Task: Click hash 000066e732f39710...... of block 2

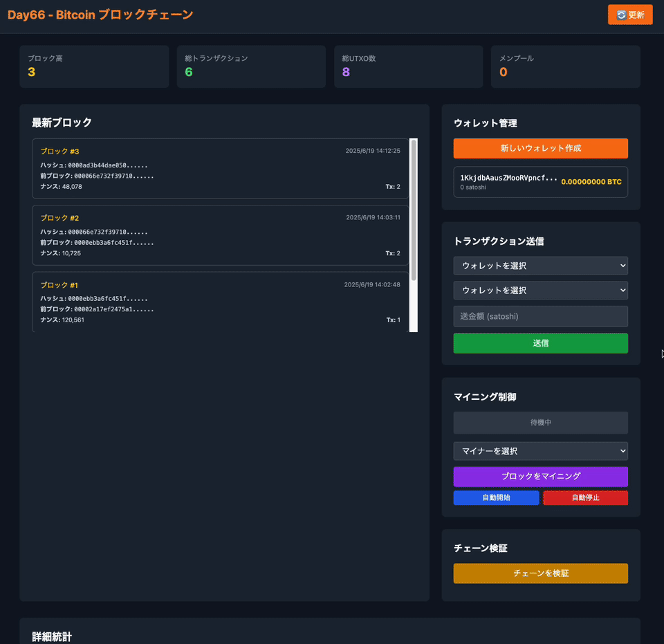Action: (108, 232)
